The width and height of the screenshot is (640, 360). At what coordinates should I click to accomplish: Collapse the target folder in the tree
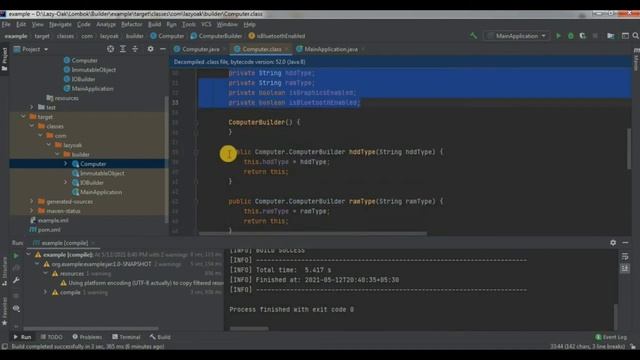click(23, 117)
